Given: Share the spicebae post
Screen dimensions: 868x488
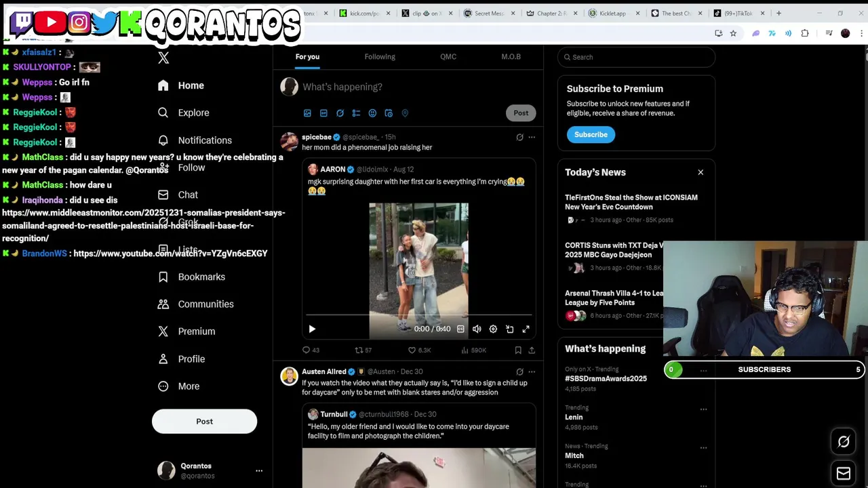Looking at the screenshot, I should pyautogui.click(x=532, y=350).
